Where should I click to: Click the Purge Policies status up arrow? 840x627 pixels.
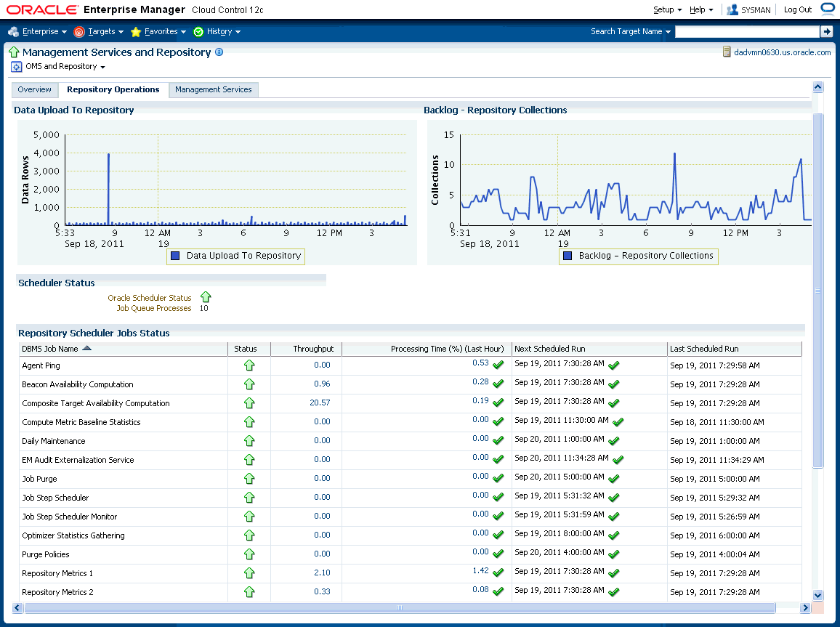(249, 554)
